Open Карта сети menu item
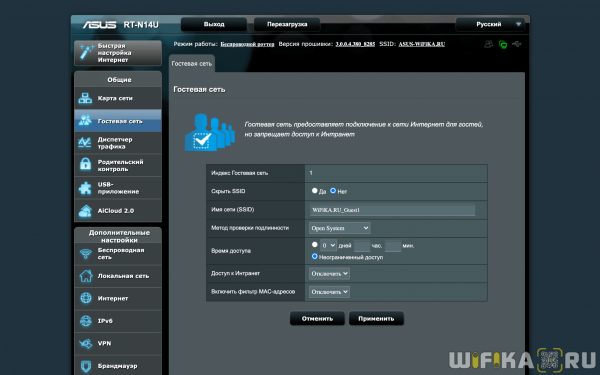This screenshot has width=600, height=375. [118, 98]
